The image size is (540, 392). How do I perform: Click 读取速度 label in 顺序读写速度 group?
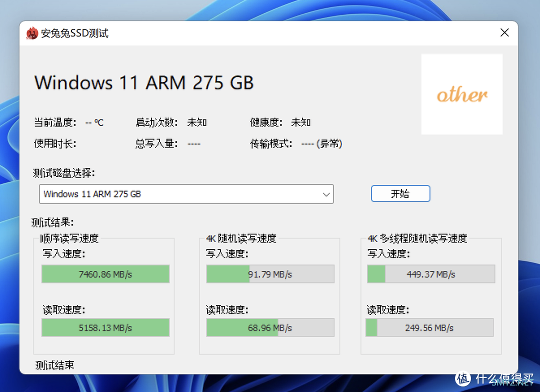(x=64, y=310)
